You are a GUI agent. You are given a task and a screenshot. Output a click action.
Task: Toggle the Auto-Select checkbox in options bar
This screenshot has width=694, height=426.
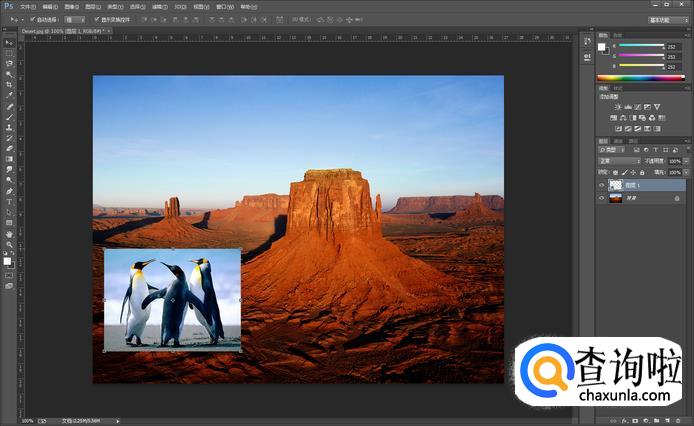33,19
